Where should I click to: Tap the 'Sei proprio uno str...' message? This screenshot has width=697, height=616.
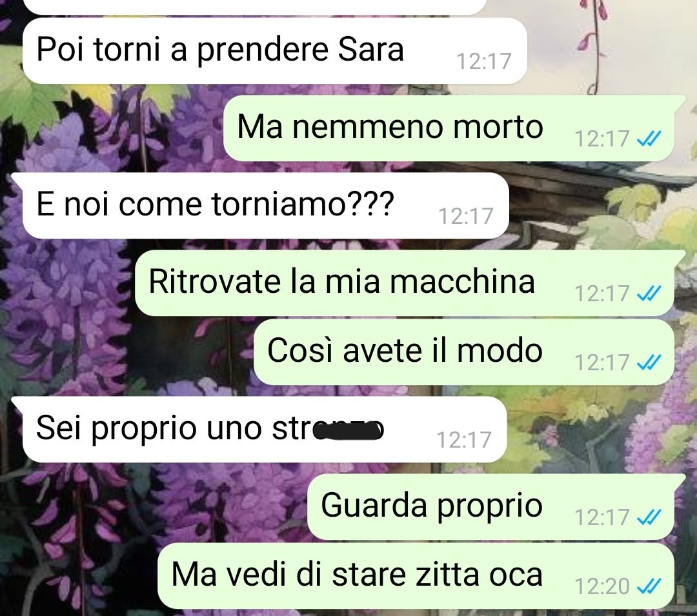click(265, 429)
